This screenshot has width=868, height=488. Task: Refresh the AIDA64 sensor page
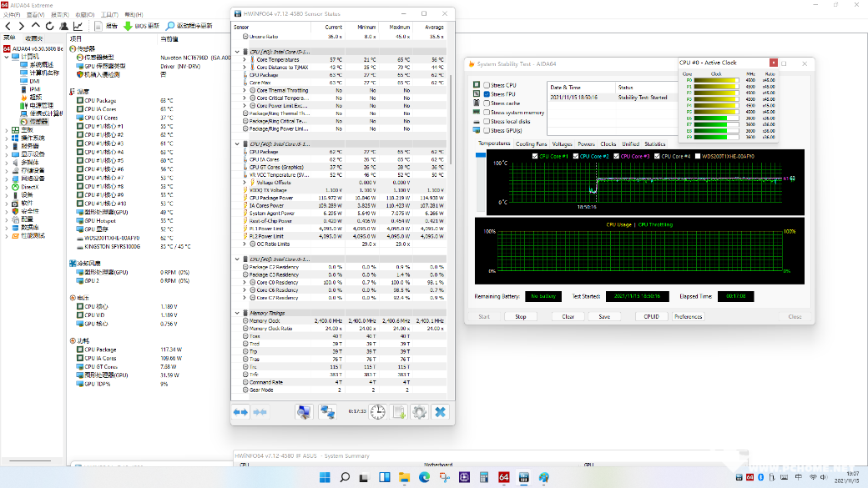(50, 26)
